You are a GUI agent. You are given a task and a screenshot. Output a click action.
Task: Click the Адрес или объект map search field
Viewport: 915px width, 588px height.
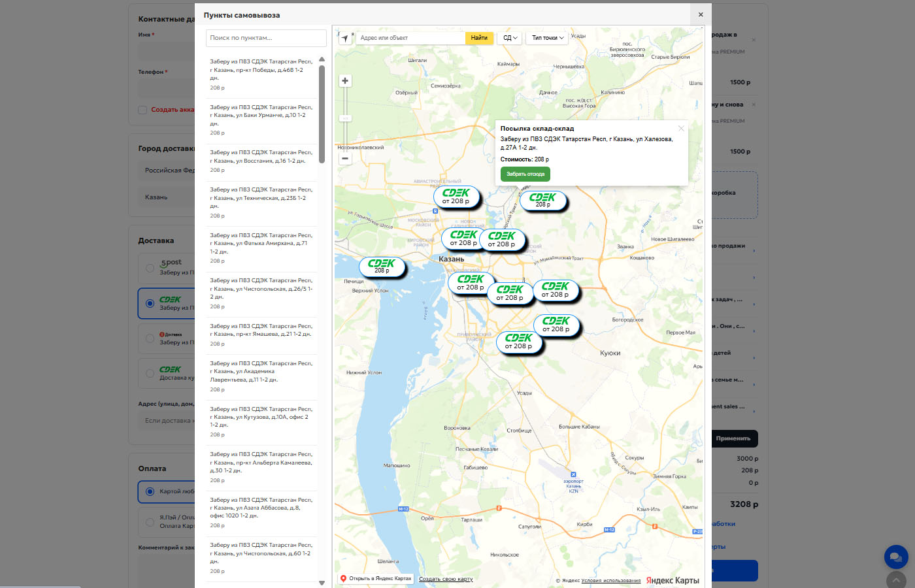coord(410,38)
